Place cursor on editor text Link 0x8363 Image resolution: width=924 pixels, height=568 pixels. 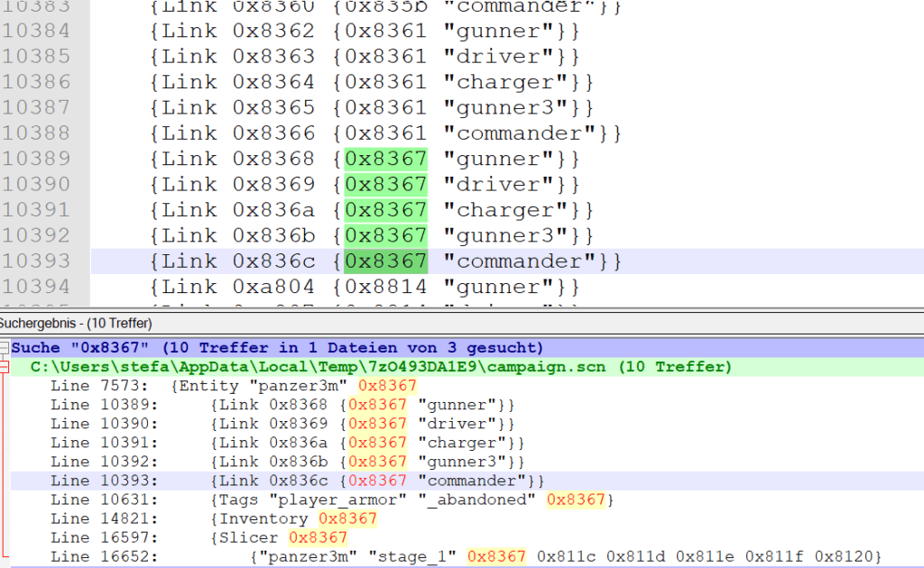pos(238,57)
